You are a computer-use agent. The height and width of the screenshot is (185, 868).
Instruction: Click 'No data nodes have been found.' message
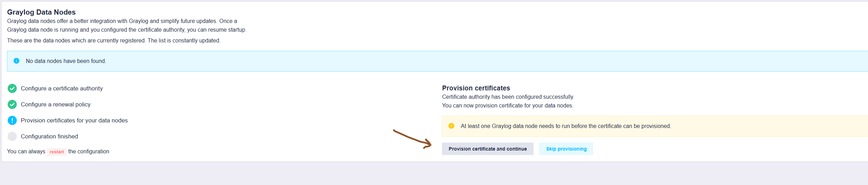(x=66, y=61)
